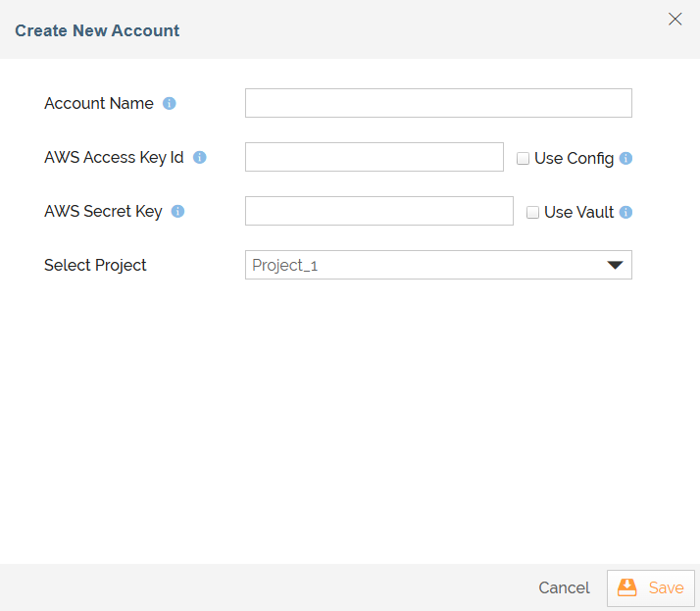This screenshot has height=611, width=700.
Task: Click the orange save icon in Save button
Action: tap(626, 587)
